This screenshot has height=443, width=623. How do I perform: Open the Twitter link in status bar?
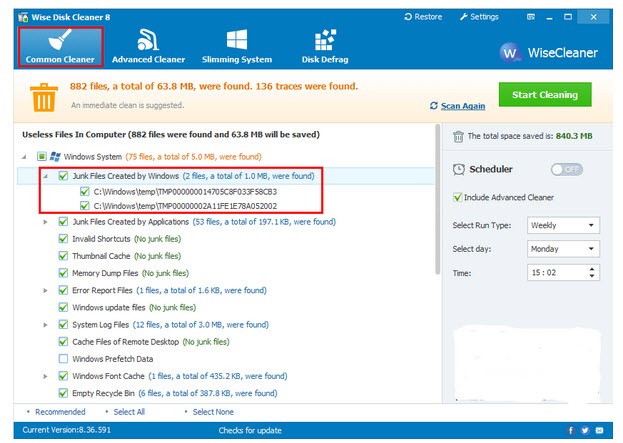(585, 430)
